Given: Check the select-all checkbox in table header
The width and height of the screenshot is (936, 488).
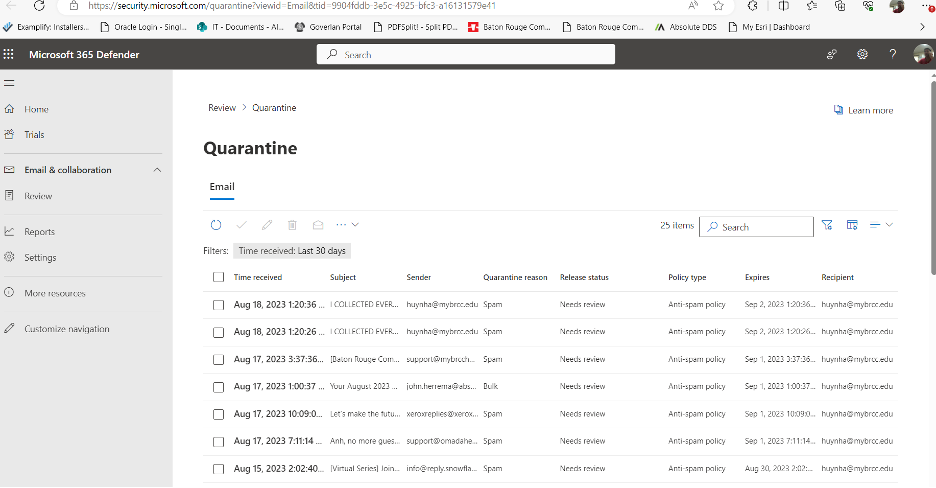Looking at the screenshot, I should pos(218,277).
